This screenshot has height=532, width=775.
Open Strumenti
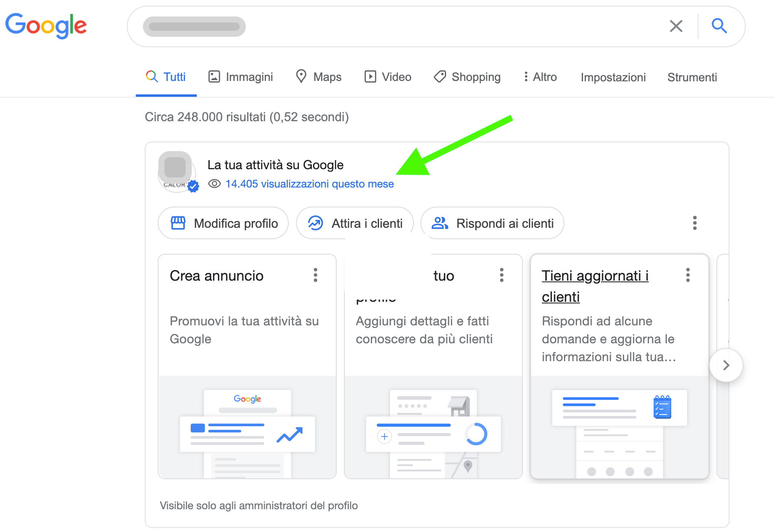[692, 77]
